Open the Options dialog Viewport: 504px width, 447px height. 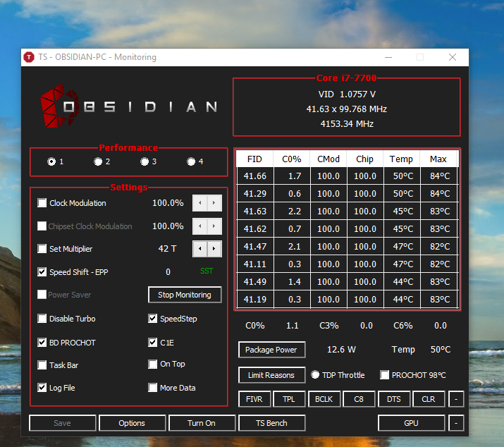132,423
